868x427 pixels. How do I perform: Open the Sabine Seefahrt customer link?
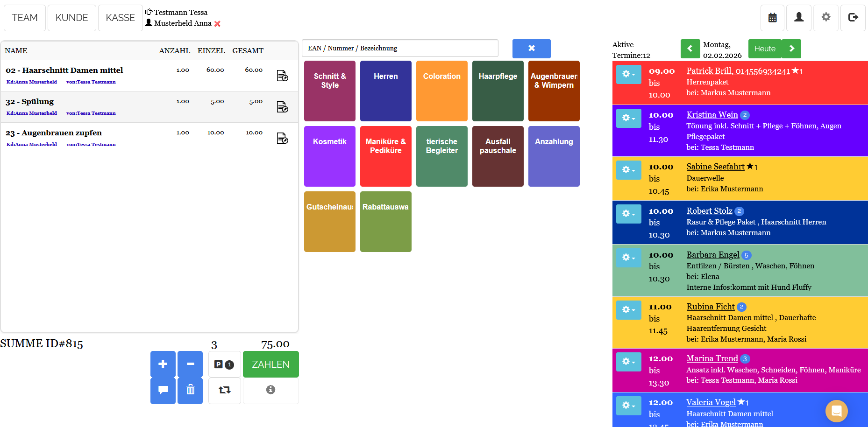pos(715,167)
